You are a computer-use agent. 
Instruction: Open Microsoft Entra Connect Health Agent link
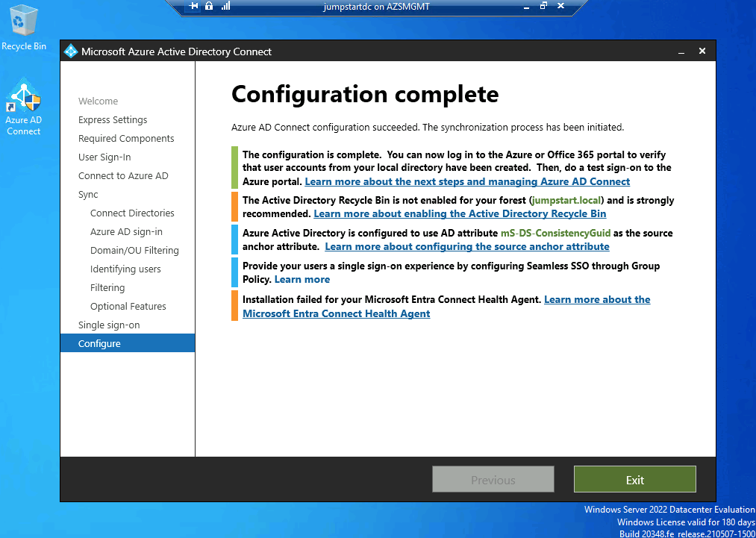point(446,307)
